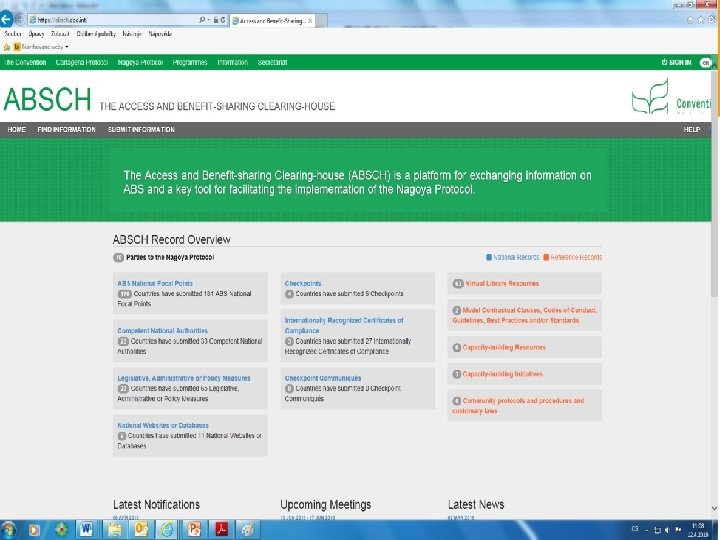
Task: Open the Information top menu
Action: coord(232,62)
